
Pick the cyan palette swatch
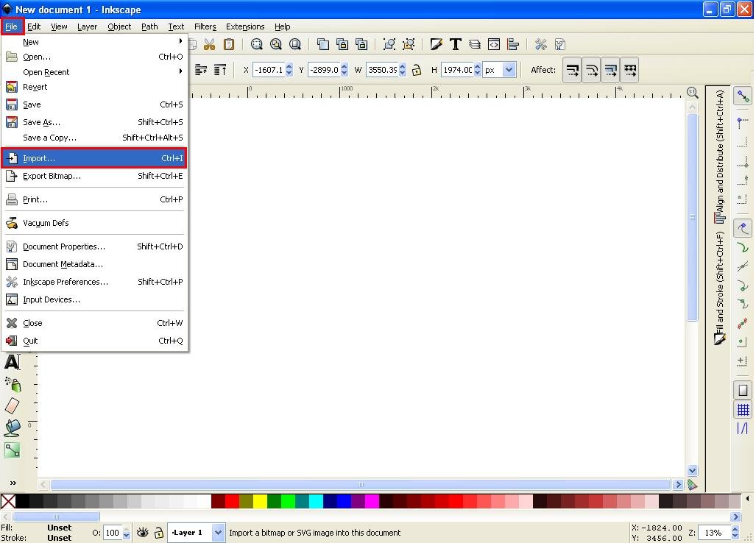pos(317,502)
